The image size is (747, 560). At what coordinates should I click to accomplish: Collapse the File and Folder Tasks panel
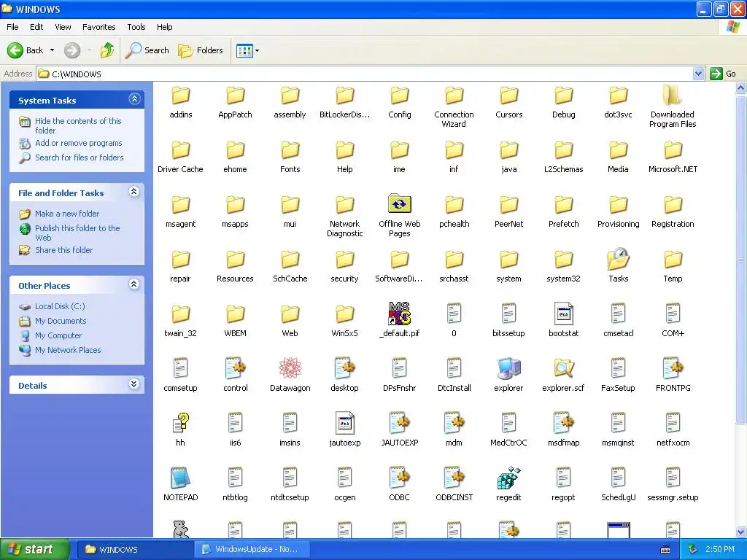click(134, 192)
